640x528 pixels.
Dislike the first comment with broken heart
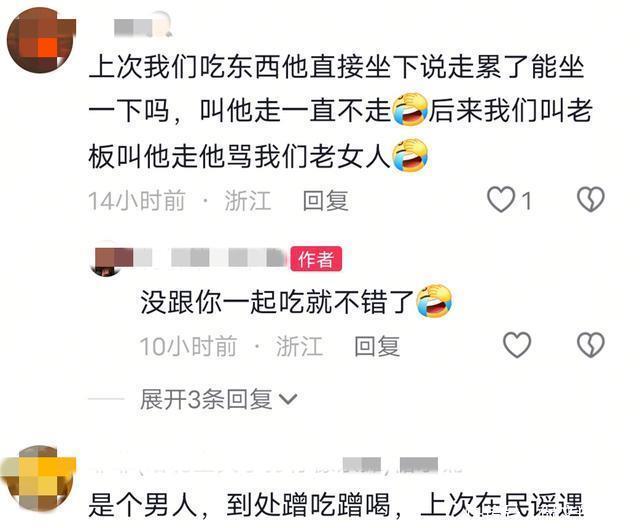pyautogui.click(x=590, y=200)
